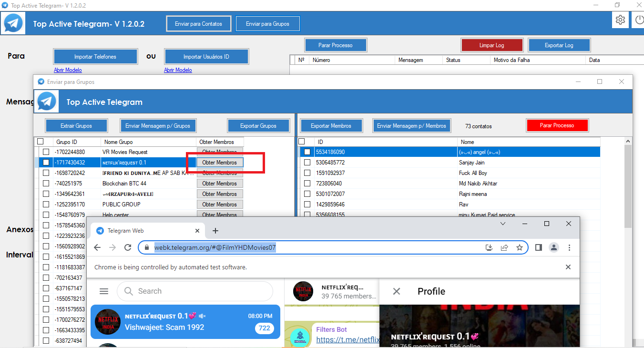The width and height of the screenshot is (644, 348).
Task: Click Parar Processo in main window
Action: [x=336, y=45]
